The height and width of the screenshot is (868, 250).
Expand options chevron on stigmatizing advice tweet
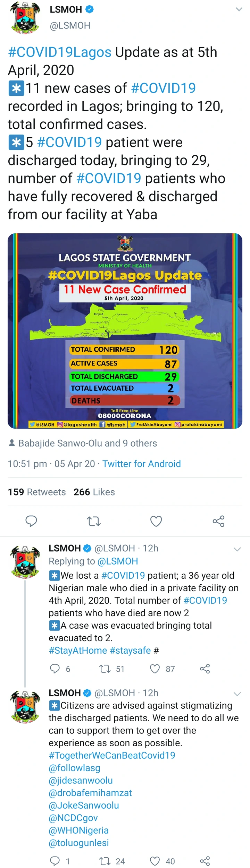point(237,694)
